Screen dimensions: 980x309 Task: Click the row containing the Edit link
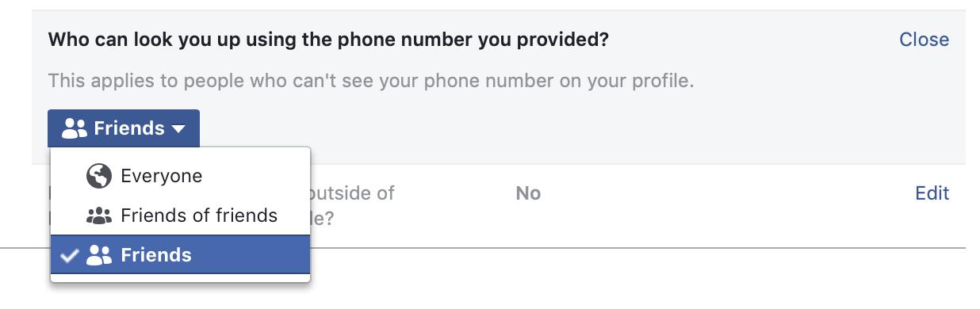click(x=499, y=206)
